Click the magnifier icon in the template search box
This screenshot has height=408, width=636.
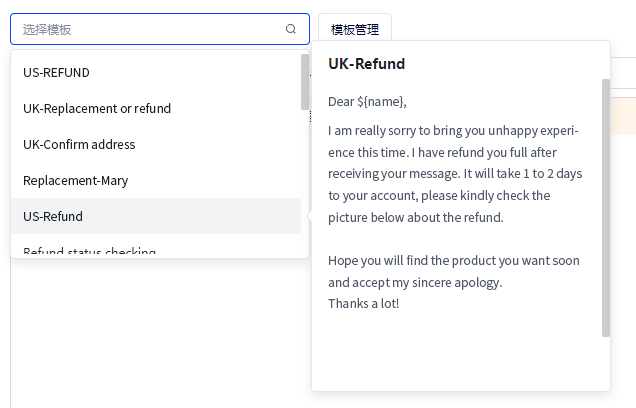(x=291, y=29)
